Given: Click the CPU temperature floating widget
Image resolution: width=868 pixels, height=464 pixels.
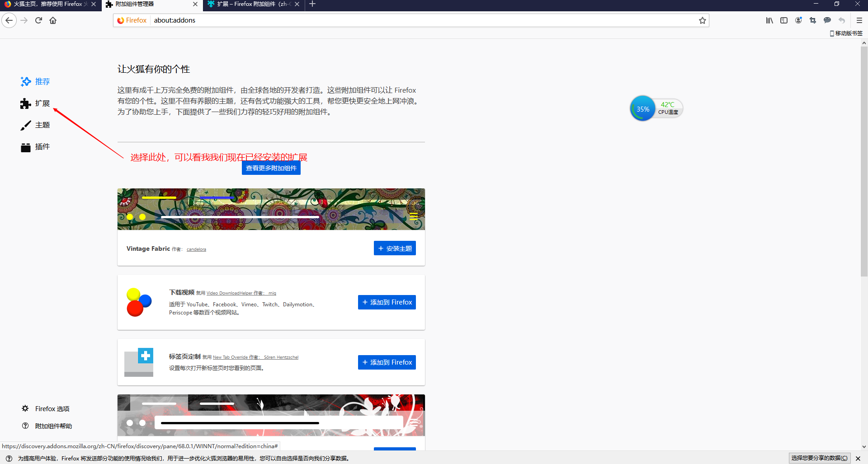Looking at the screenshot, I should click(x=656, y=108).
